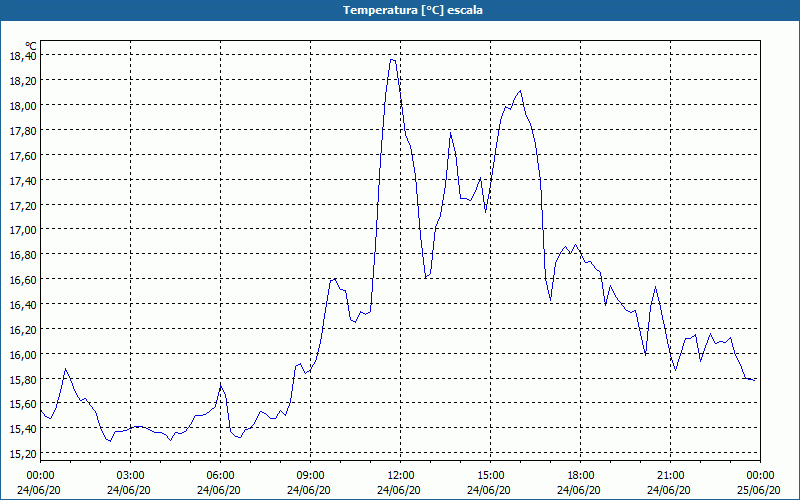Click the 15,40 y-axis label
The width and height of the screenshot is (800, 500).
point(23,429)
